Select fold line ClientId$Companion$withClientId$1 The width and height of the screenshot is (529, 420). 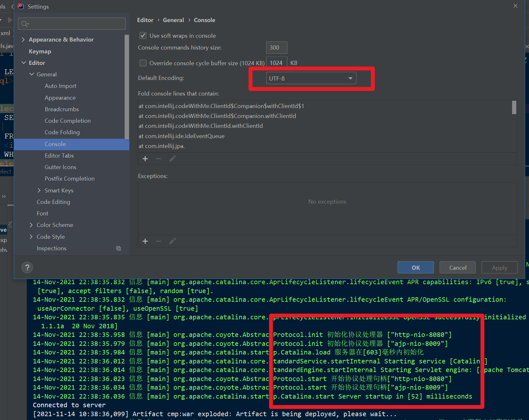point(221,106)
